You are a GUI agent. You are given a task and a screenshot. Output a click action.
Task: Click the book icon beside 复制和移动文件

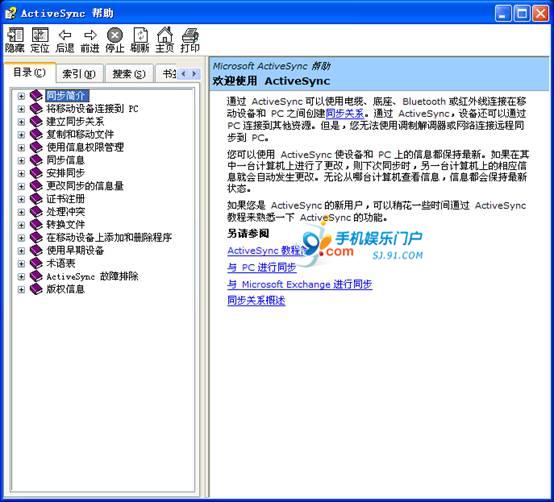tap(36, 134)
